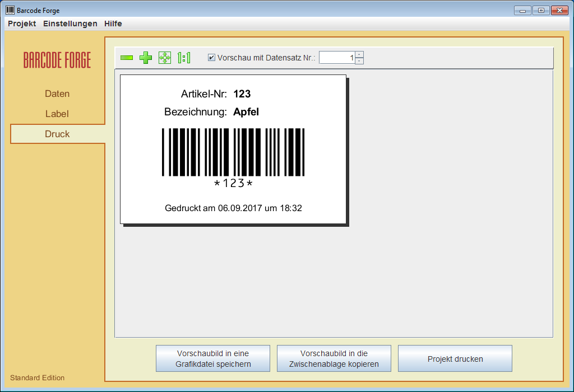574x392 pixels.
Task: Maximize the Barcode Forge window
Action: 541,11
